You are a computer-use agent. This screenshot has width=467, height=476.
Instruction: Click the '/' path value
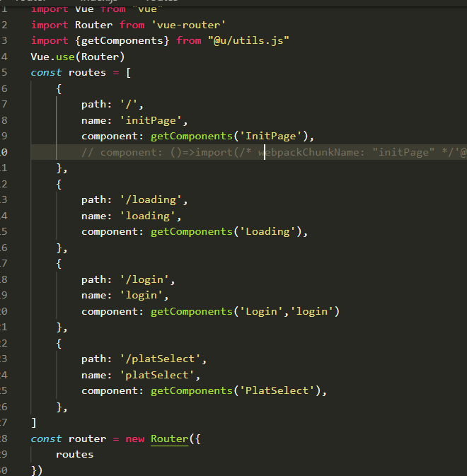click(129, 105)
